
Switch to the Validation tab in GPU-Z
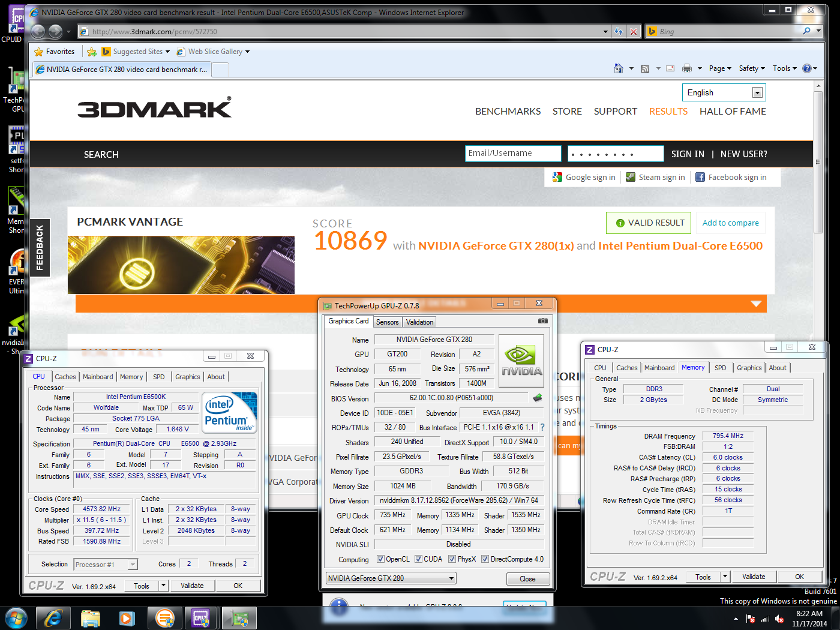point(419,322)
